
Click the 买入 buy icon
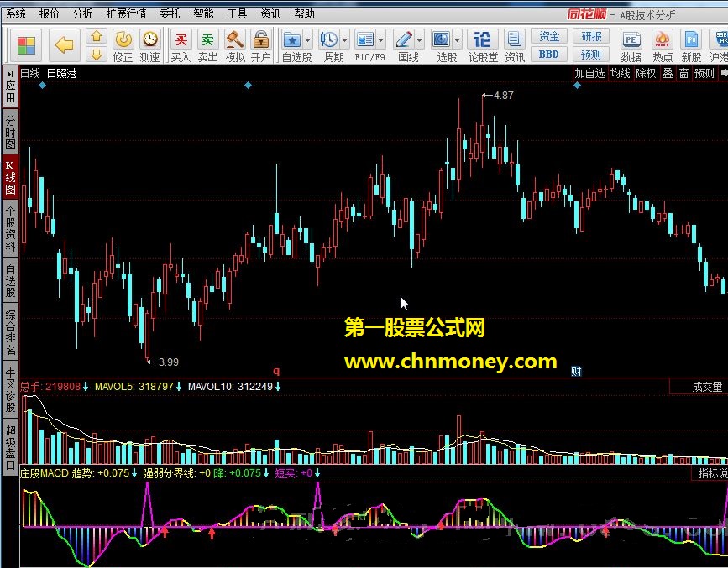tap(181, 45)
